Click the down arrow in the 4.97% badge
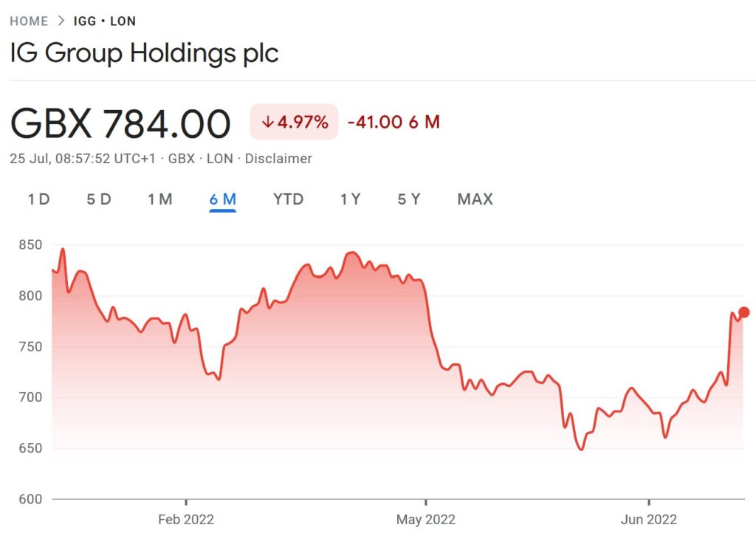This screenshot has width=756, height=553. [x=267, y=123]
